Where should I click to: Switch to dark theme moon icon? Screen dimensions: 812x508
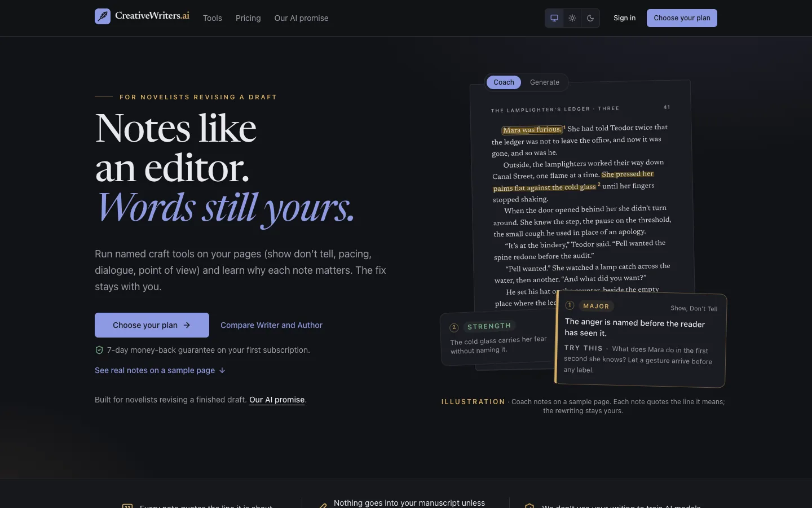(590, 18)
